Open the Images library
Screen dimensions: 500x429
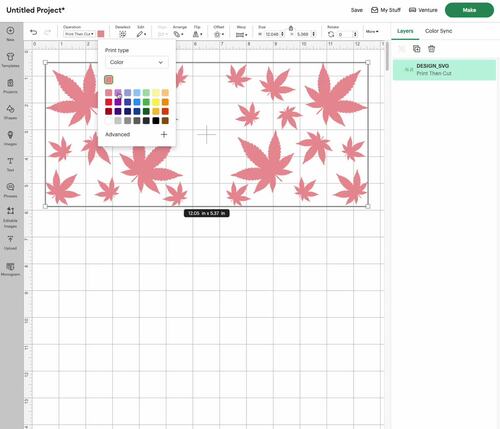10,138
